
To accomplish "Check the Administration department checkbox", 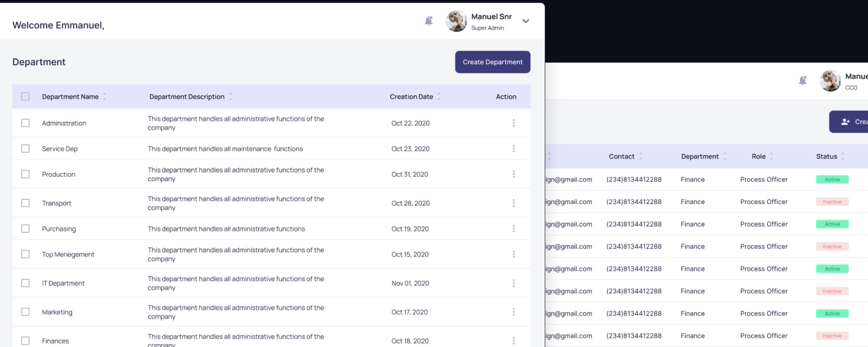I will (x=25, y=123).
